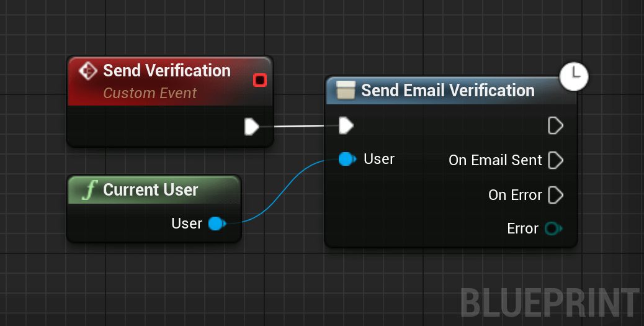The height and width of the screenshot is (326, 644).
Task: Click the User label on Send Email Verification
Action: [379, 159]
